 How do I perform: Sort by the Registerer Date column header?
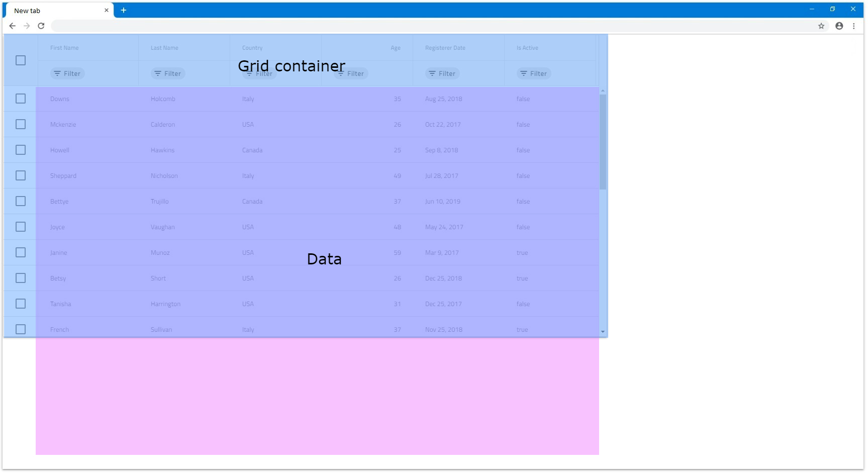[x=445, y=48]
